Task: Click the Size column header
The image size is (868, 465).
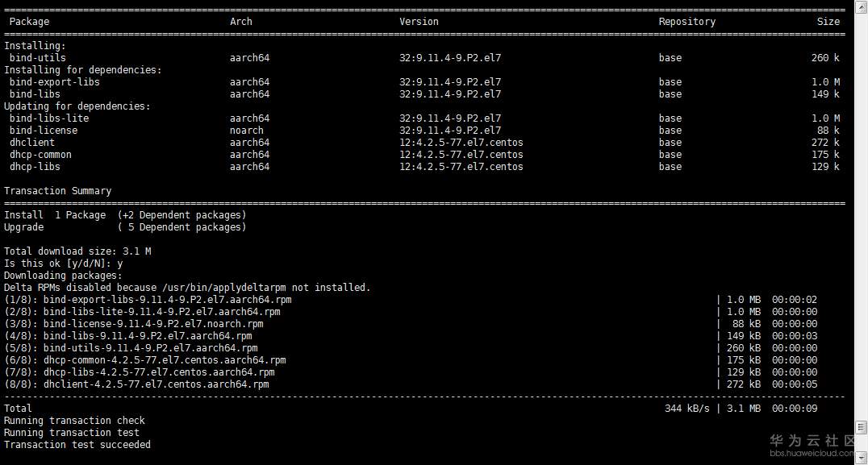Action: tap(828, 22)
